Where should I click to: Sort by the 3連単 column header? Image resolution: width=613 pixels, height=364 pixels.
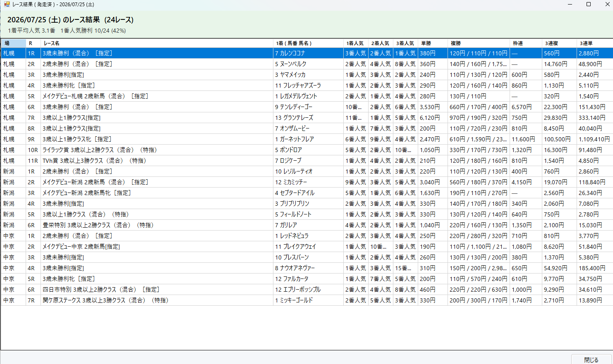(594, 43)
